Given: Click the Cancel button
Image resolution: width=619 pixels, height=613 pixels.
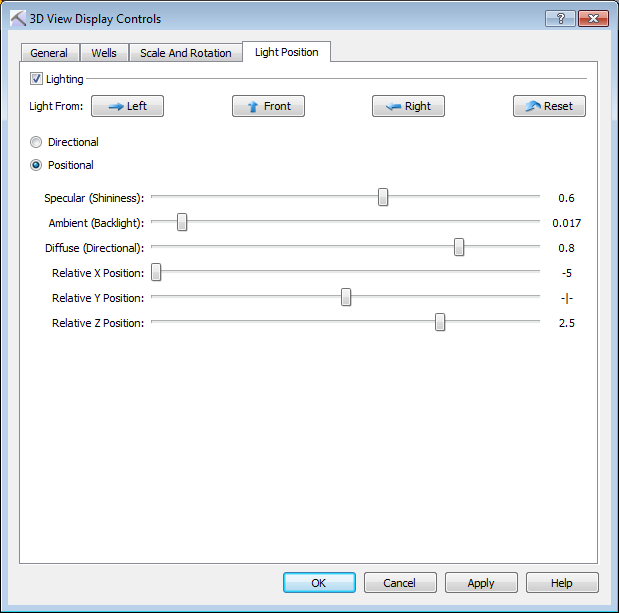Looking at the screenshot, I should coord(400,582).
